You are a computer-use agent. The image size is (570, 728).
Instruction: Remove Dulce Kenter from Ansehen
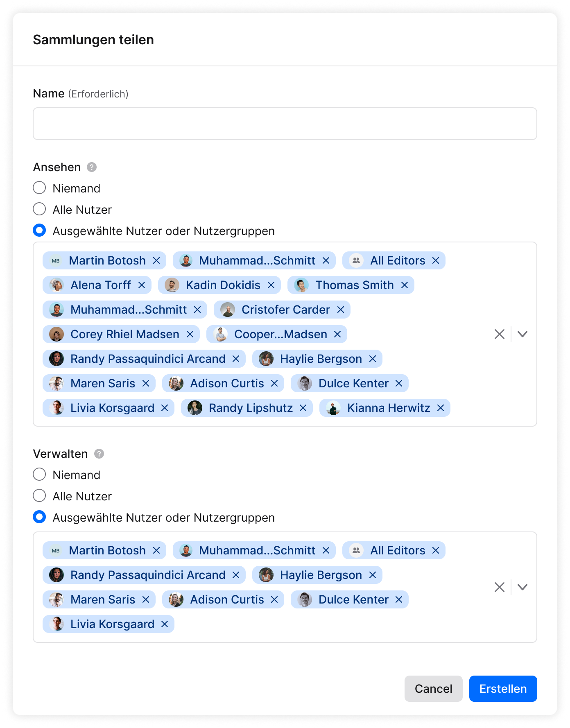point(399,383)
